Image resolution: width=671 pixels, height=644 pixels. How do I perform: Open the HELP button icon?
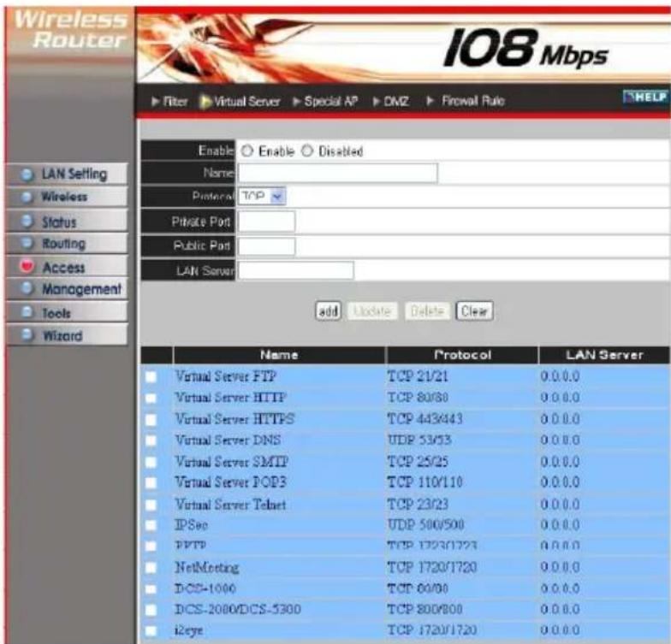pyautogui.click(x=645, y=97)
